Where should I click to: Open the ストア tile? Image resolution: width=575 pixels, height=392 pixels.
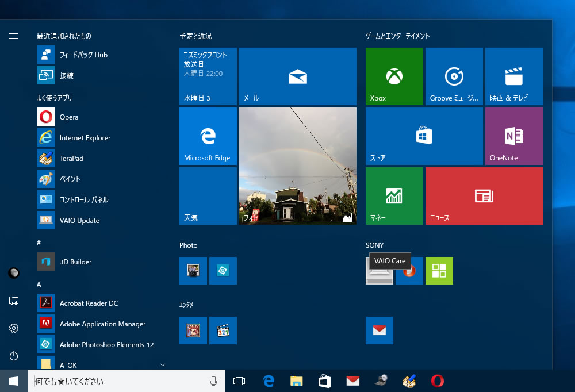pyautogui.click(x=424, y=136)
